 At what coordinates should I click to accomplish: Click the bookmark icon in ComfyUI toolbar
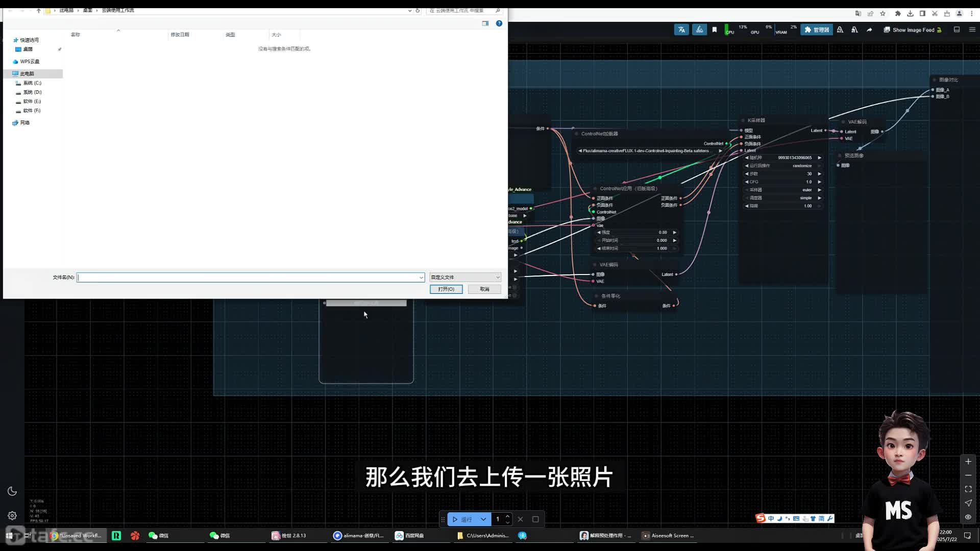715,30
